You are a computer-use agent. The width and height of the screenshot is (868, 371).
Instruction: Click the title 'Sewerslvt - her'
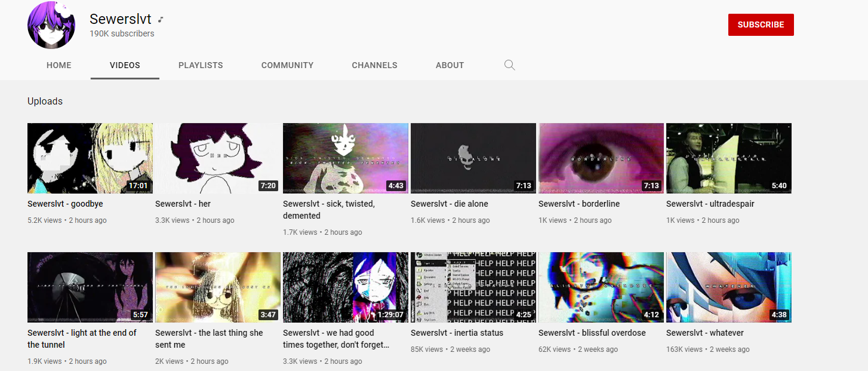click(x=183, y=204)
